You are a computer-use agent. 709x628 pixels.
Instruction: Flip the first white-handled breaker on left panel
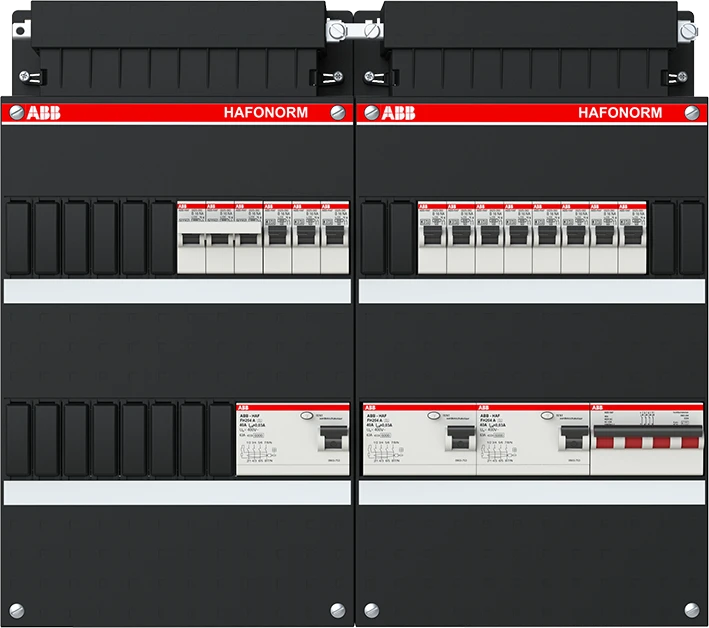pyautogui.click(x=190, y=240)
